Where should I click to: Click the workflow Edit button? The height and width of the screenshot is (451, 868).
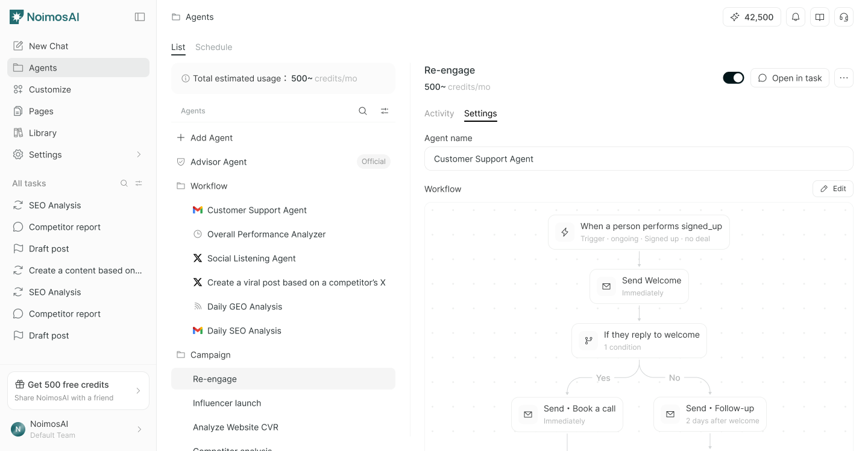[833, 189]
